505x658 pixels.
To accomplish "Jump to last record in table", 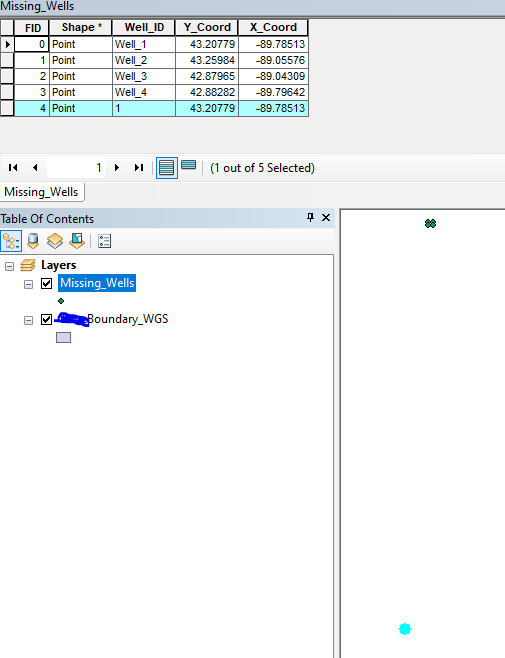I will [139, 167].
